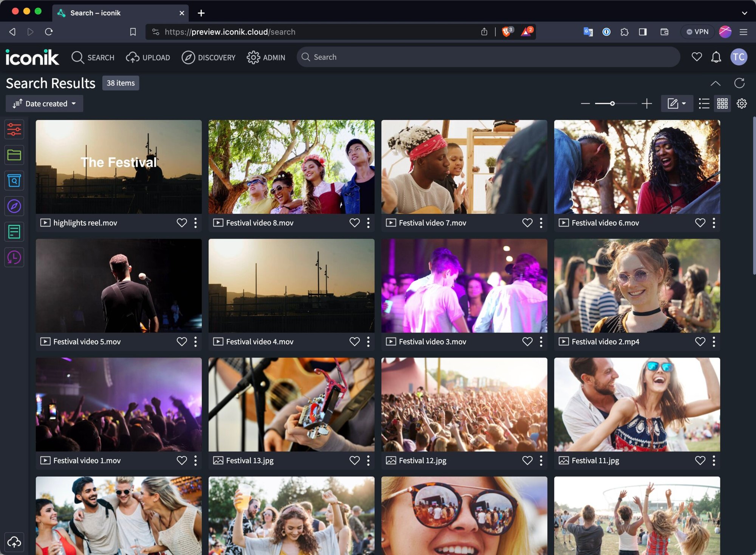The image size is (756, 555).
Task: Click the refresh results button
Action: [739, 83]
